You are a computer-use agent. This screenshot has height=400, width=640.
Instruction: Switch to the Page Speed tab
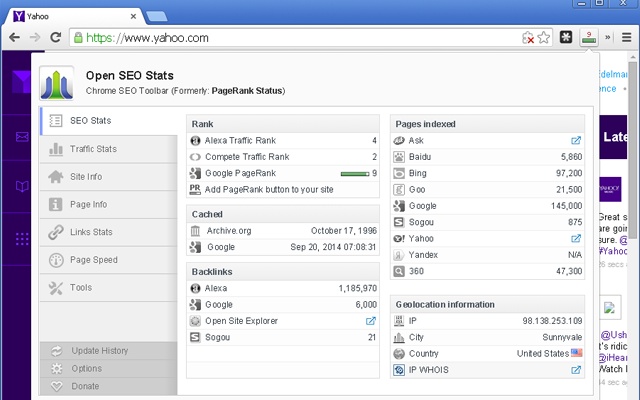pyautogui.click(x=109, y=260)
